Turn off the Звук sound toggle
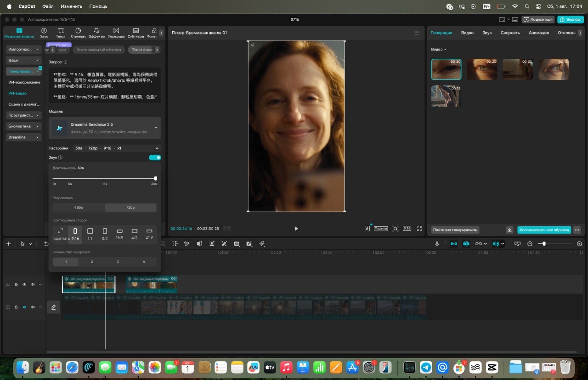588x380 pixels. pos(155,157)
